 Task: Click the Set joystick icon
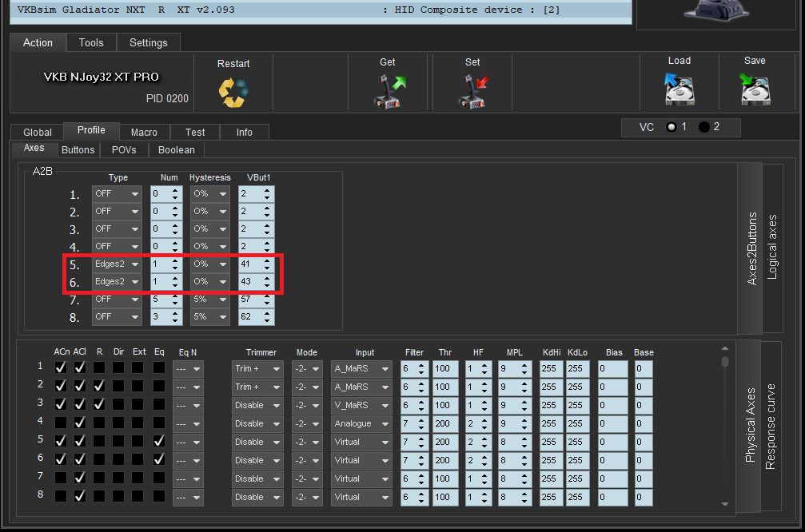[x=472, y=91]
